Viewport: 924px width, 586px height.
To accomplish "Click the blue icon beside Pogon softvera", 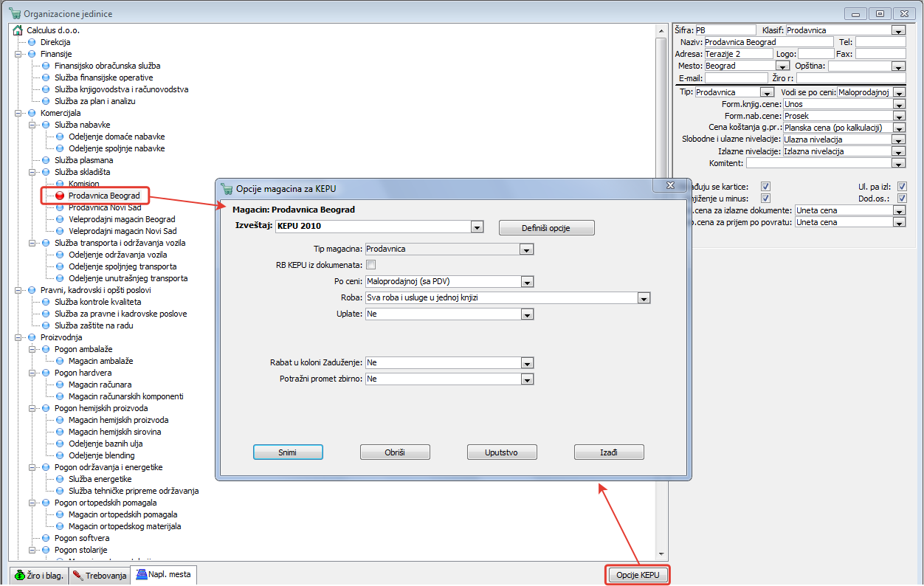I will point(46,538).
